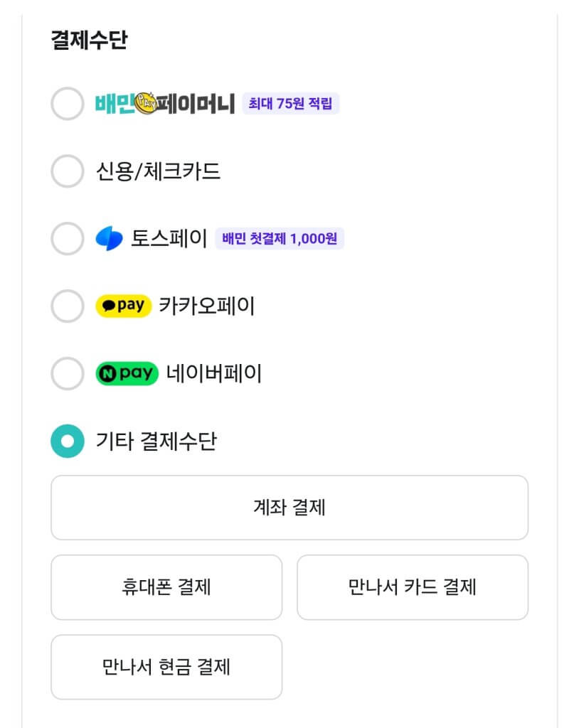Choose the 네이버페이 radio button
The image size is (579, 728).
(x=68, y=374)
